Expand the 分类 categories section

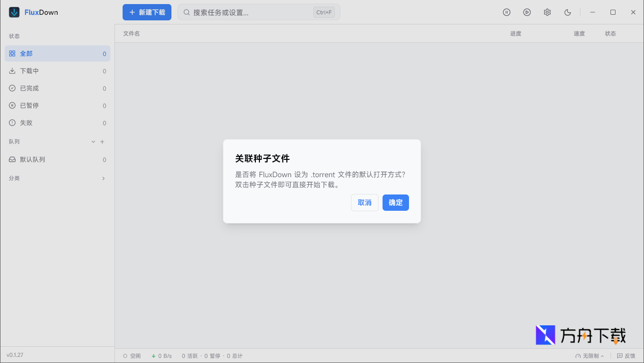[103, 179]
